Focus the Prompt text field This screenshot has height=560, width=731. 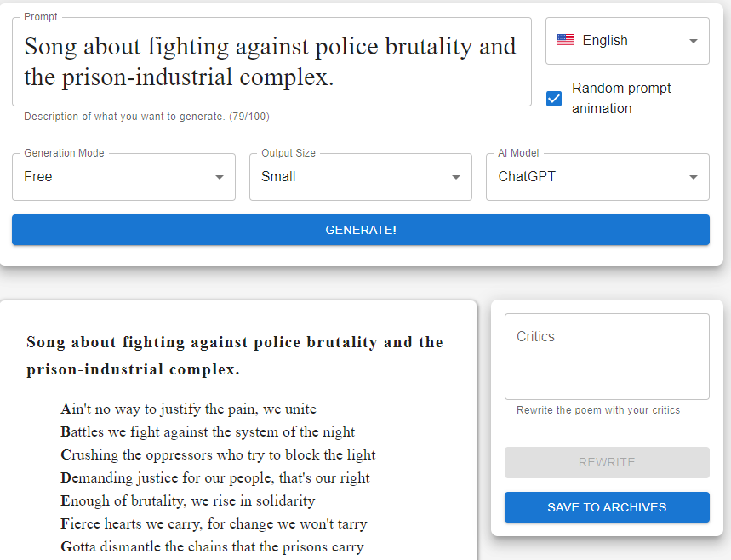271,61
